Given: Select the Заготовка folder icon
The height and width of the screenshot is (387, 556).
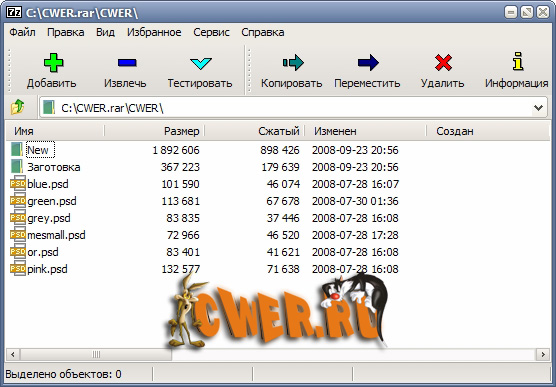Looking at the screenshot, I should 17,167.
